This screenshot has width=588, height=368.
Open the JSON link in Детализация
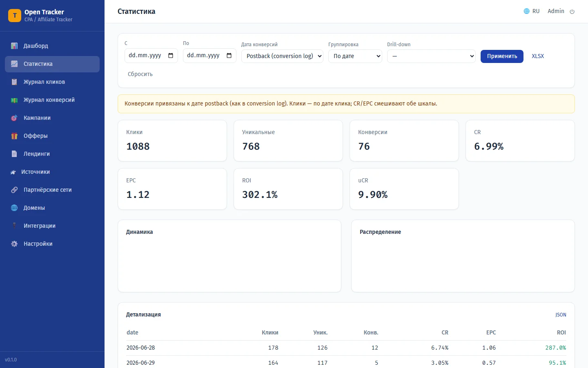[x=561, y=315]
